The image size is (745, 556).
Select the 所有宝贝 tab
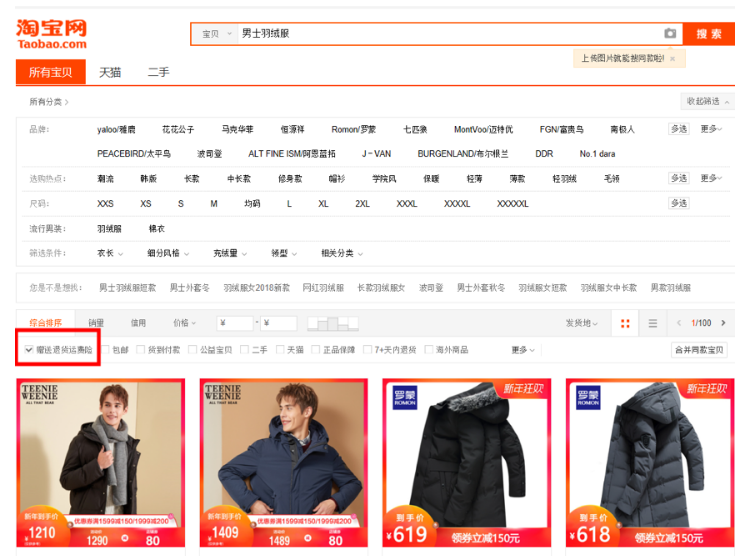[x=51, y=72]
